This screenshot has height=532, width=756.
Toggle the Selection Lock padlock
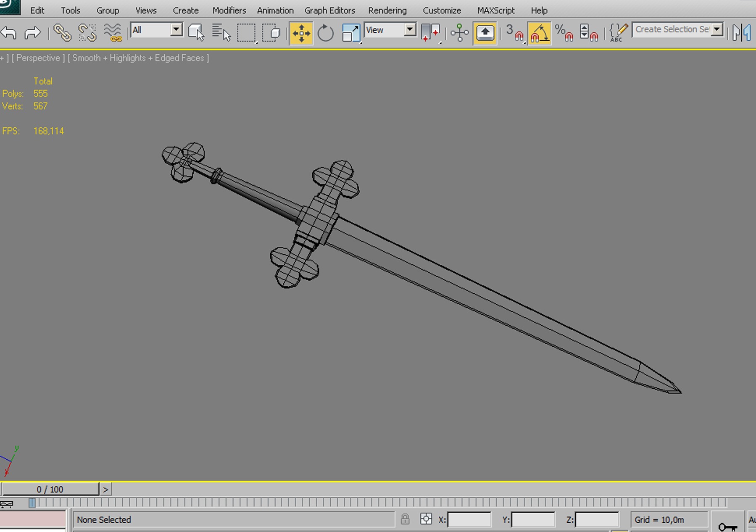(405, 519)
